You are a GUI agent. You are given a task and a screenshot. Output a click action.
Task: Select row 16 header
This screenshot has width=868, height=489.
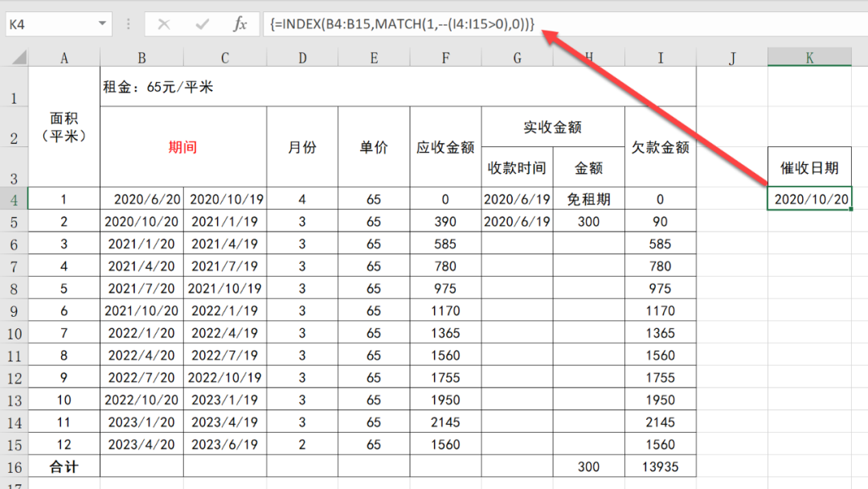14,466
